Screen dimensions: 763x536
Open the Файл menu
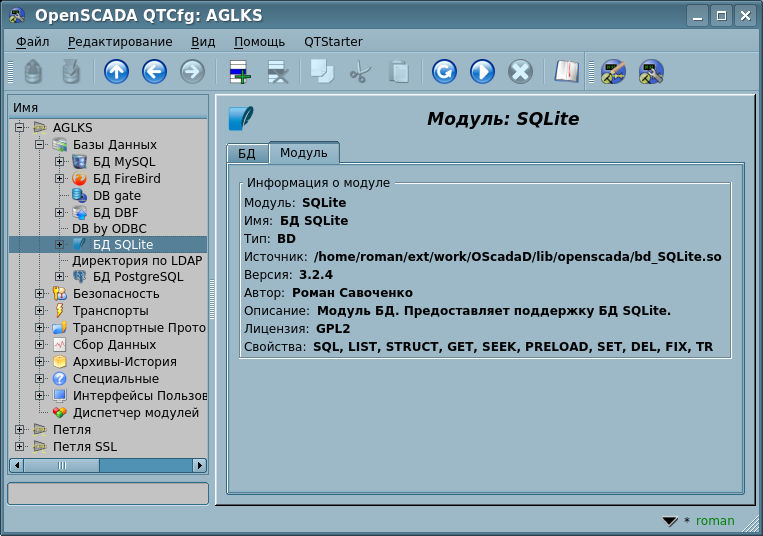pyautogui.click(x=33, y=42)
